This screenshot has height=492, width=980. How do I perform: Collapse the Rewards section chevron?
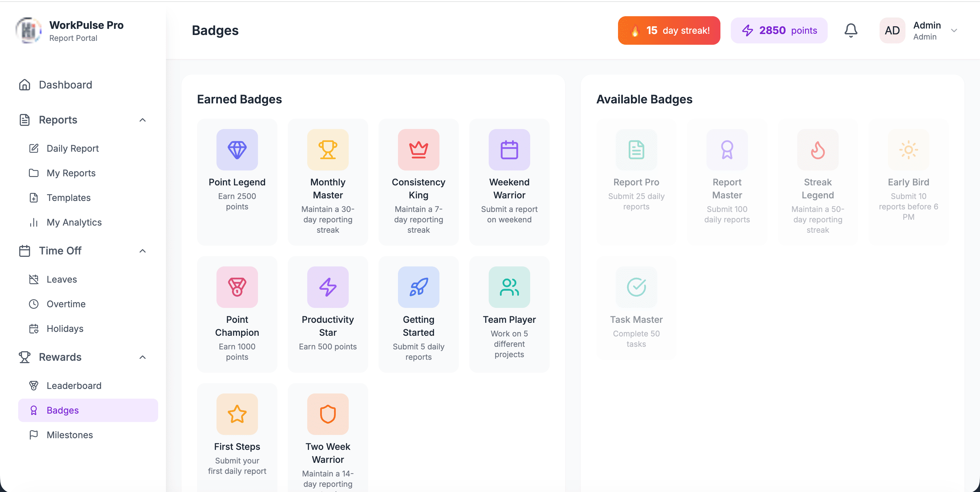click(x=143, y=357)
